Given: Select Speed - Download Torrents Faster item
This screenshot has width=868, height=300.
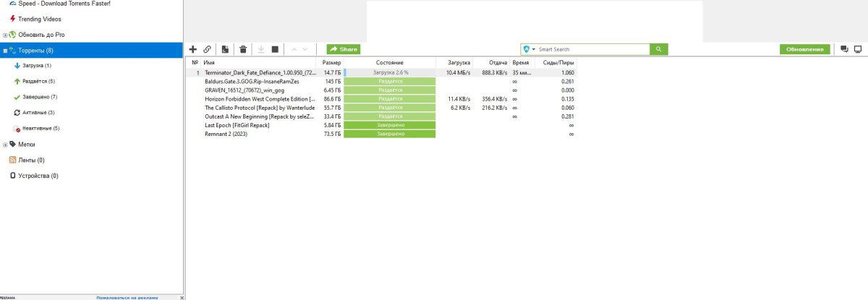Looking at the screenshot, I should (x=64, y=4).
